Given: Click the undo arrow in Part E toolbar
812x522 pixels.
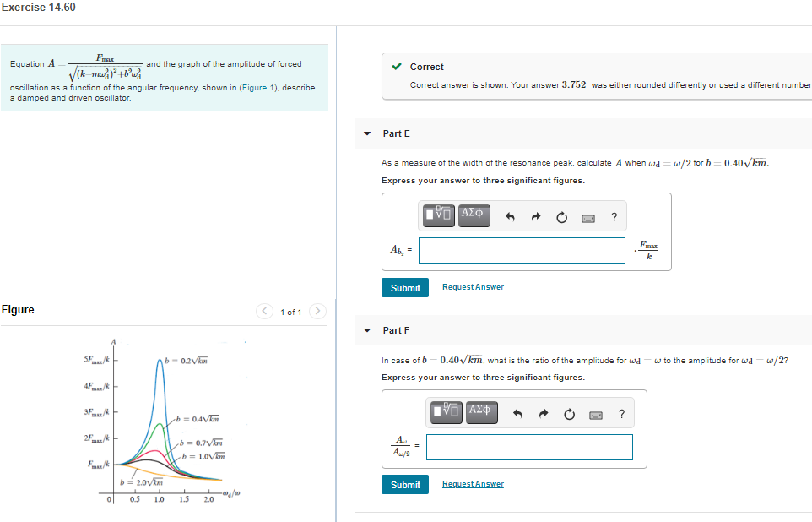Looking at the screenshot, I should click(x=510, y=216).
